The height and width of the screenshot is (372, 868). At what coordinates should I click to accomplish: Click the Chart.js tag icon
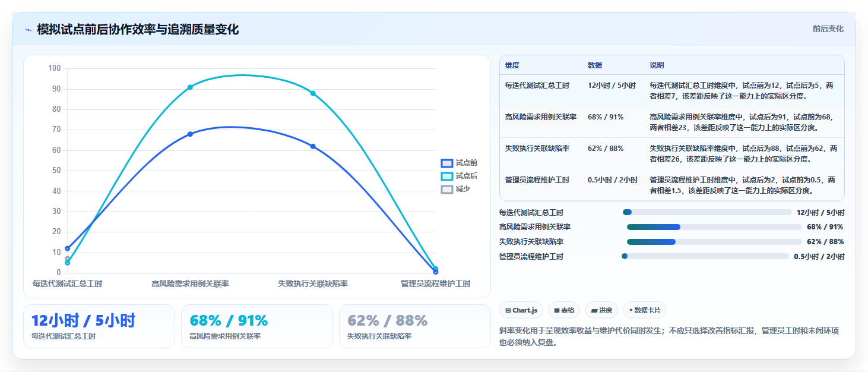point(508,310)
